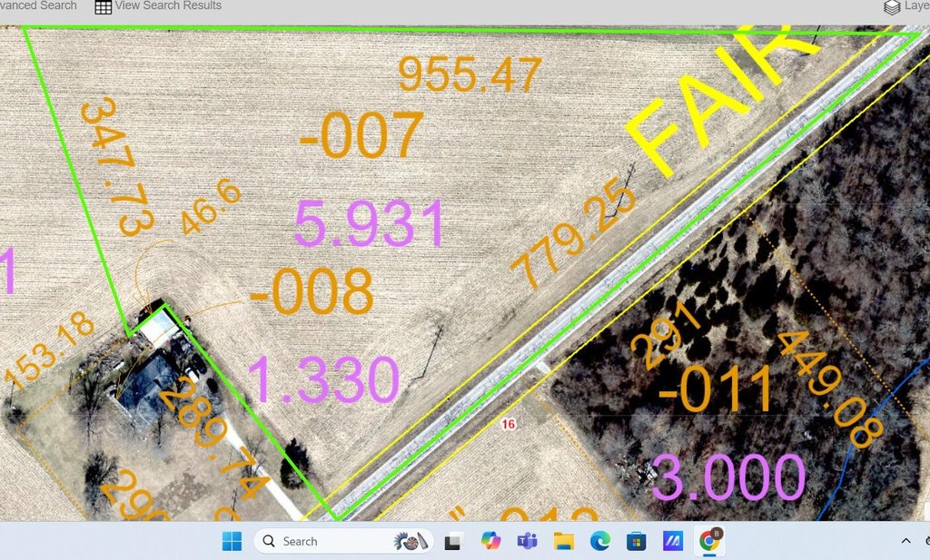This screenshot has width=930, height=560.
Task: Open Microsoft Store from taskbar
Action: point(636,542)
